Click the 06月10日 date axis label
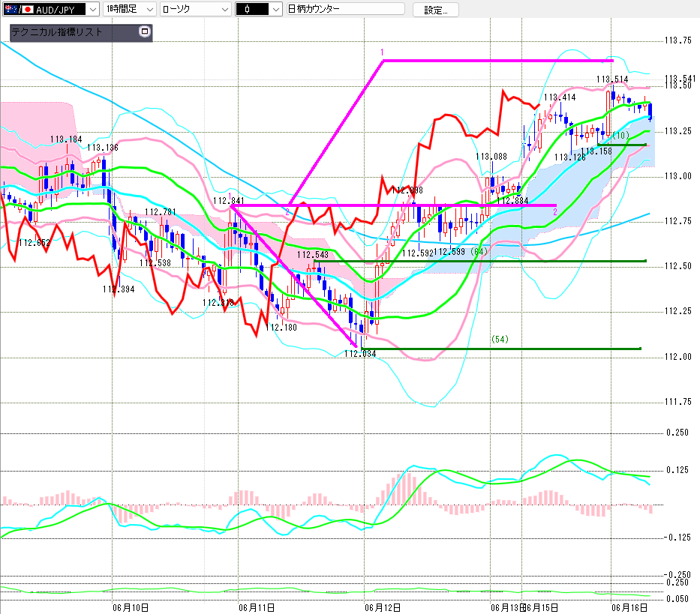This screenshot has height=614, width=700. pyautogui.click(x=131, y=608)
